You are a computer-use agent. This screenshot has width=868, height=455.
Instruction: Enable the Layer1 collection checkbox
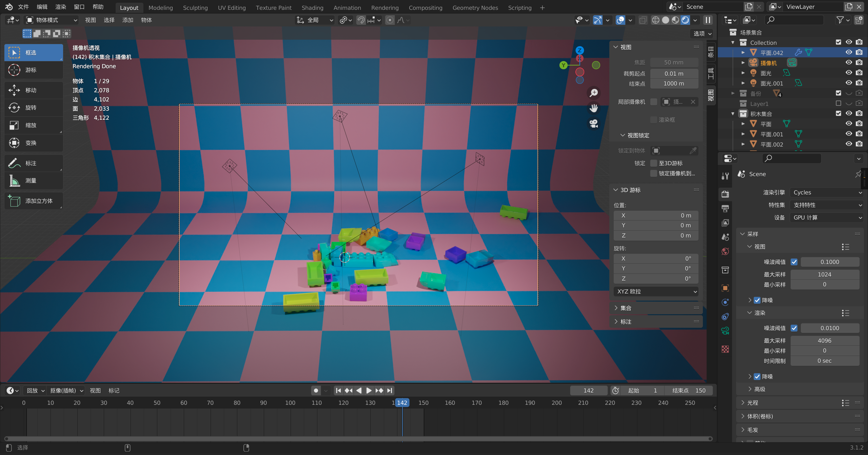pos(839,103)
